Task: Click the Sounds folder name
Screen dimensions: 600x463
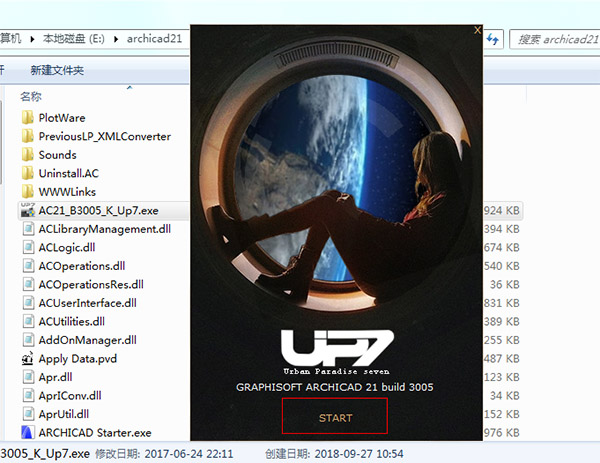Action: pyautogui.click(x=57, y=155)
